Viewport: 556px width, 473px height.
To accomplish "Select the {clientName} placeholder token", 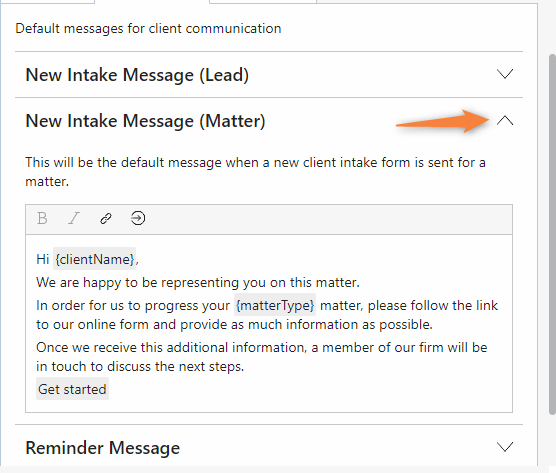I will coord(94,259).
